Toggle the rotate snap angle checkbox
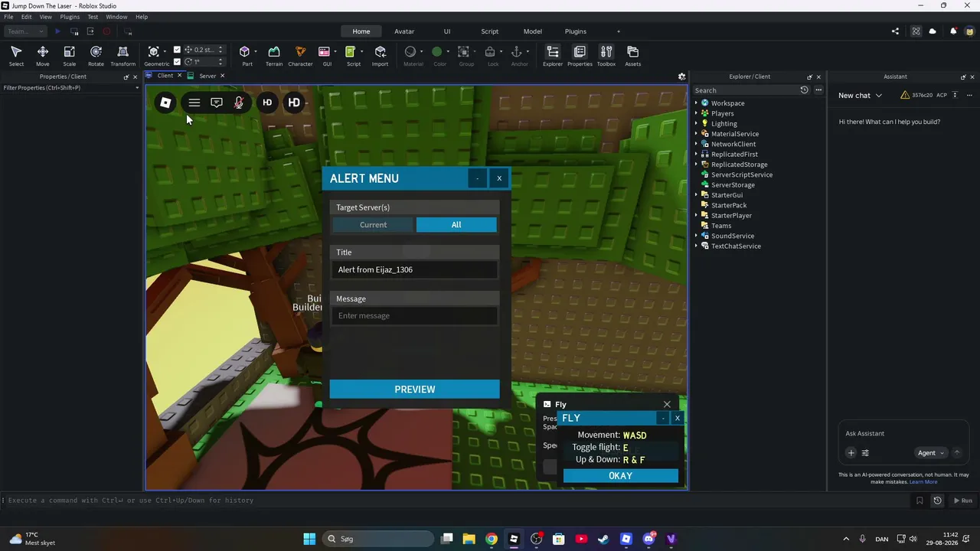The height and width of the screenshot is (551, 980). point(177,62)
